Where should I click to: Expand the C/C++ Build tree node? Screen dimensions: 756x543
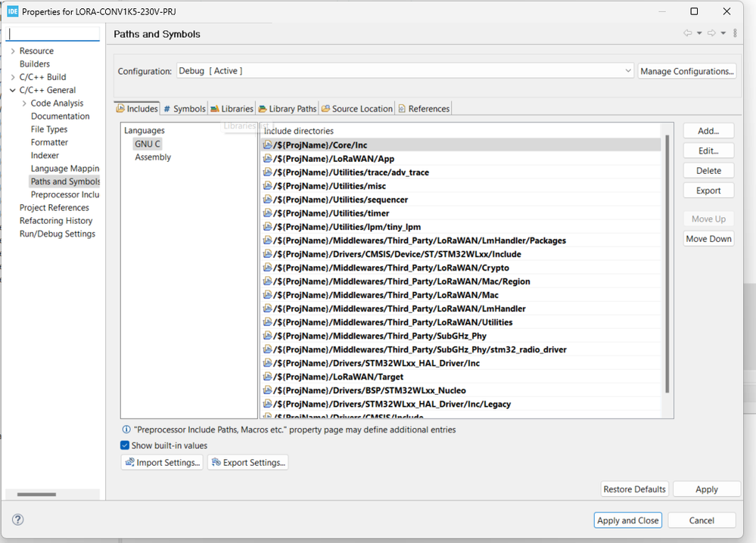13,77
